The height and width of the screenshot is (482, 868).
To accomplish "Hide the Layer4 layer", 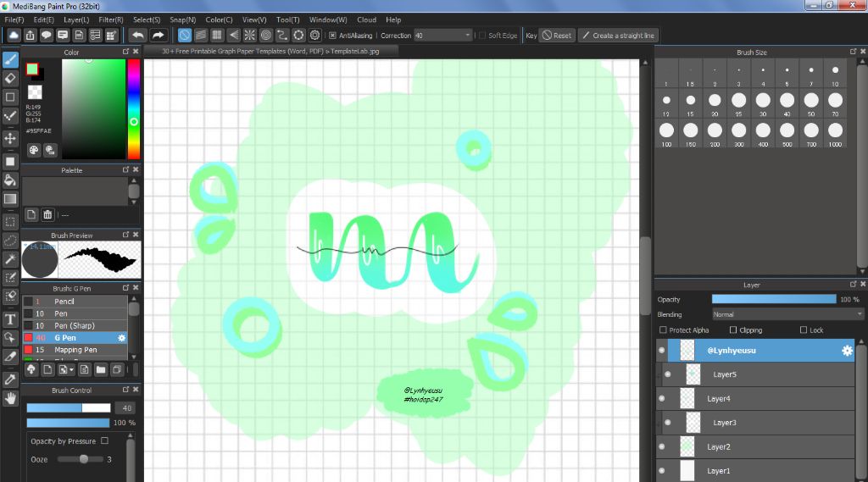I will [x=661, y=398].
